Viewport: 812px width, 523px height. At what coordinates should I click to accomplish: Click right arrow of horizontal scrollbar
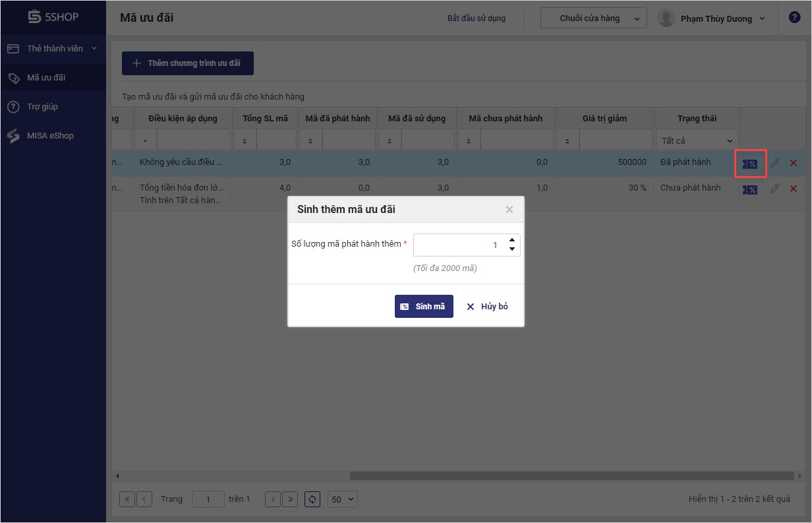click(x=801, y=476)
